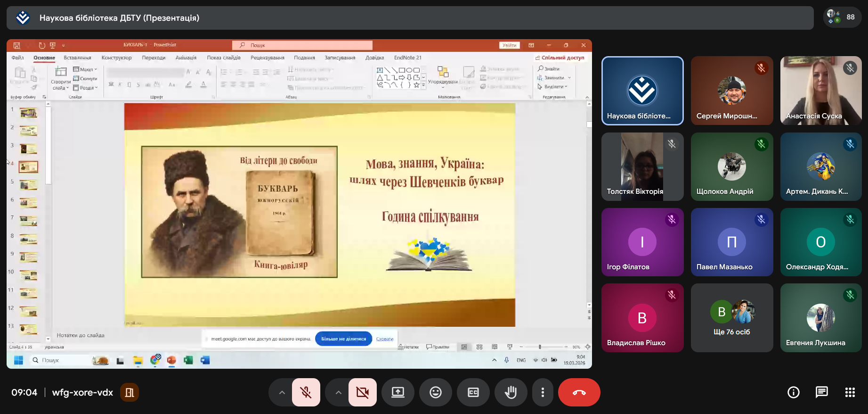
Task: Open the three-dot more options menu
Action: (543, 392)
